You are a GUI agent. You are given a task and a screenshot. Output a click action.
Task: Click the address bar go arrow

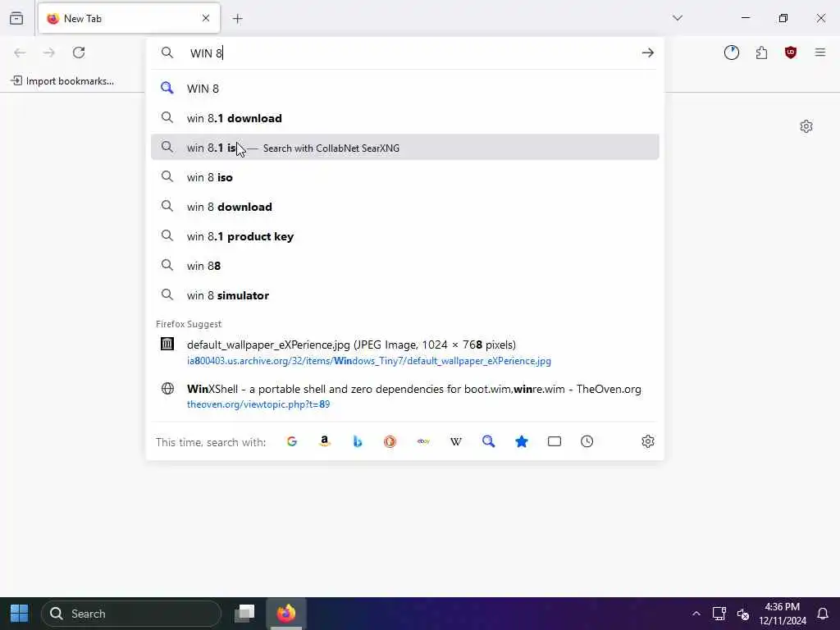click(648, 52)
